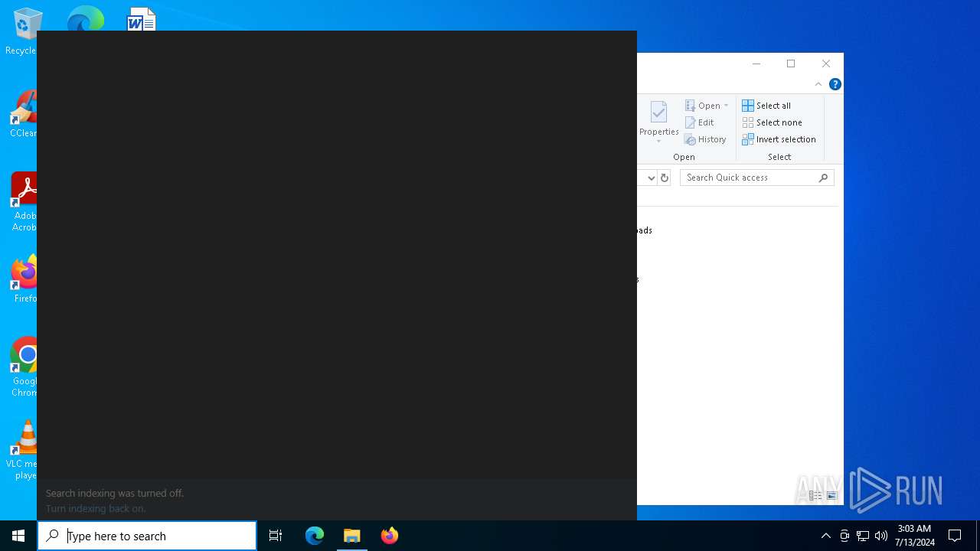Open File Explorer from taskbar
Viewport: 980px width, 551px height.
pos(352,536)
